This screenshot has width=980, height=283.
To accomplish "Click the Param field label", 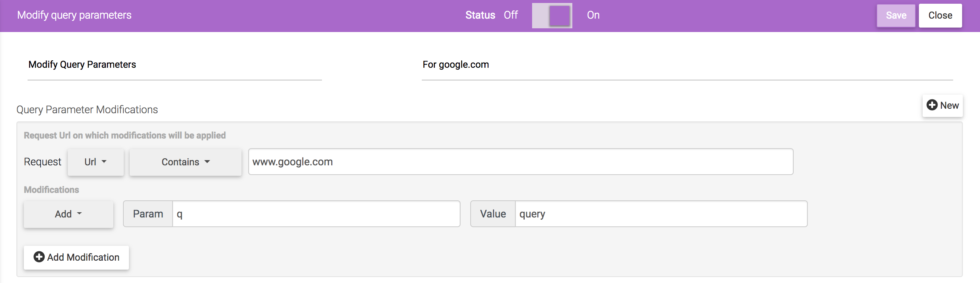I will [x=148, y=214].
